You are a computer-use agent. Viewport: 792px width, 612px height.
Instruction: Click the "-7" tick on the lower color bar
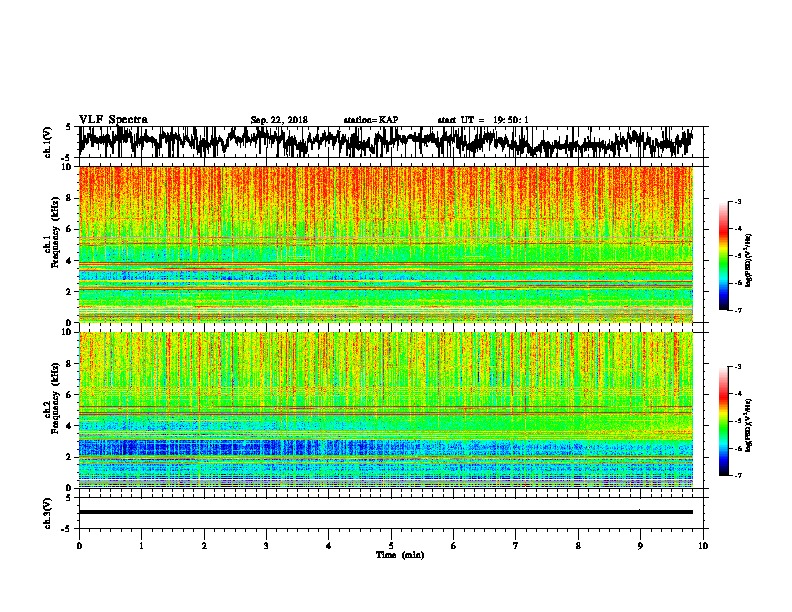coord(738,476)
